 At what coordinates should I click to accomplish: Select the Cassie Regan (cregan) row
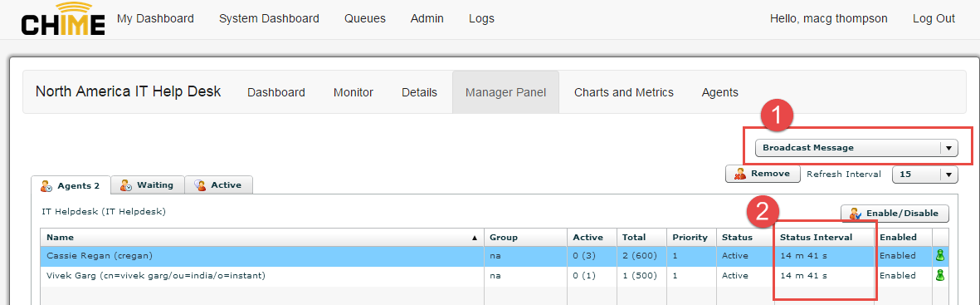494,255
